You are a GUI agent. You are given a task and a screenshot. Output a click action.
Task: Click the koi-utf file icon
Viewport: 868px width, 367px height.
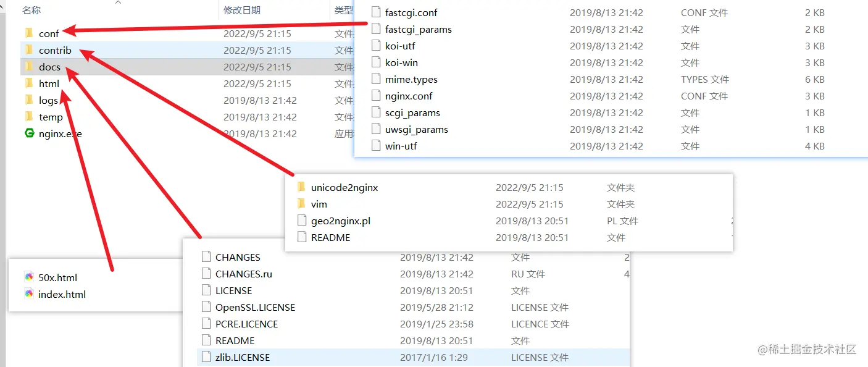click(x=375, y=46)
